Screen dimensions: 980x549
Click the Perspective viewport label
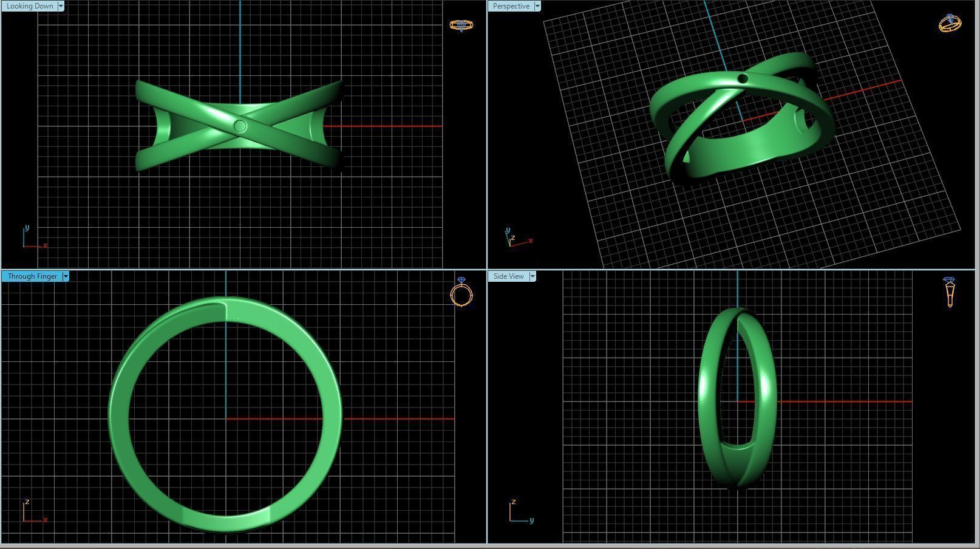pos(511,6)
